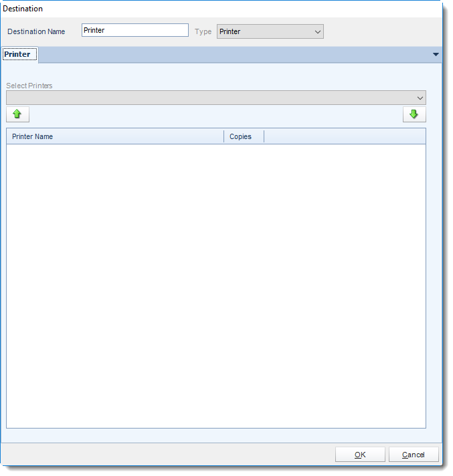453x476 pixels.
Task: Open the tab list arrow on tab strip
Action: (x=436, y=55)
